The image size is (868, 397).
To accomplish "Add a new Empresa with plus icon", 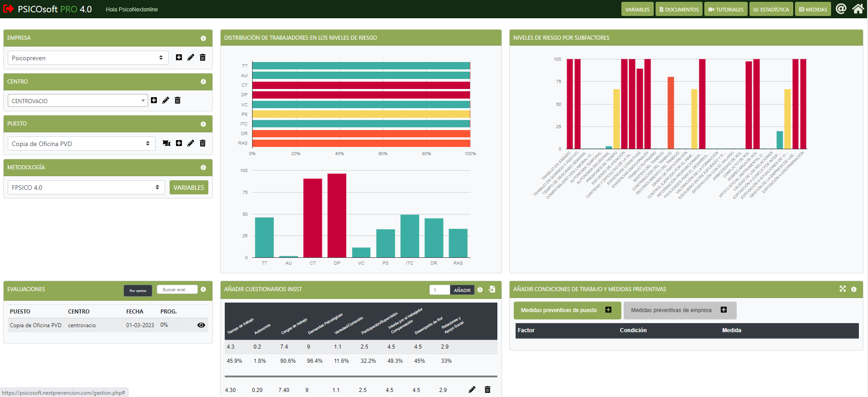I will (x=179, y=57).
